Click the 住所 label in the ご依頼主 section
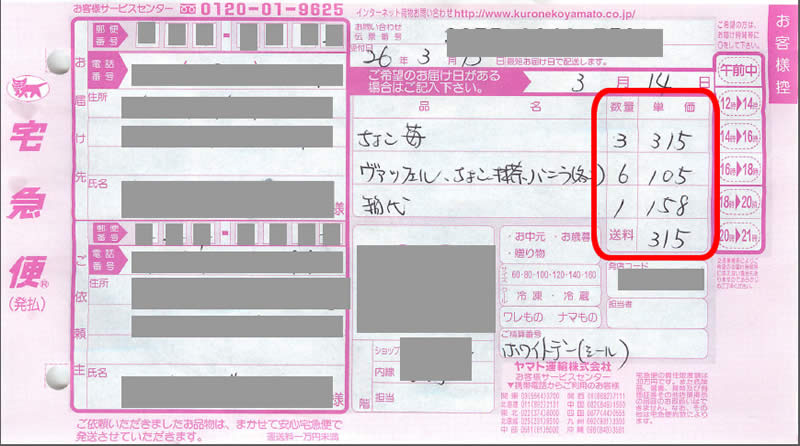 pyautogui.click(x=98, y=283)
